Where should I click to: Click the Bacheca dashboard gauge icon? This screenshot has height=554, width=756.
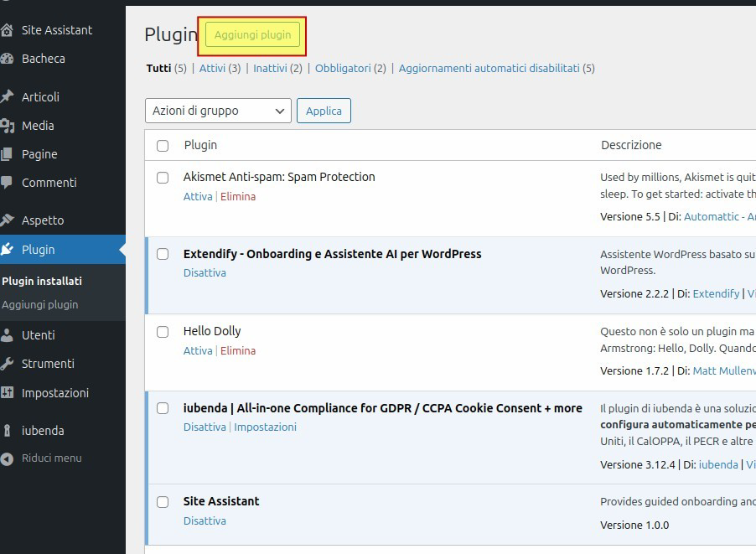(x=8, y=59)
